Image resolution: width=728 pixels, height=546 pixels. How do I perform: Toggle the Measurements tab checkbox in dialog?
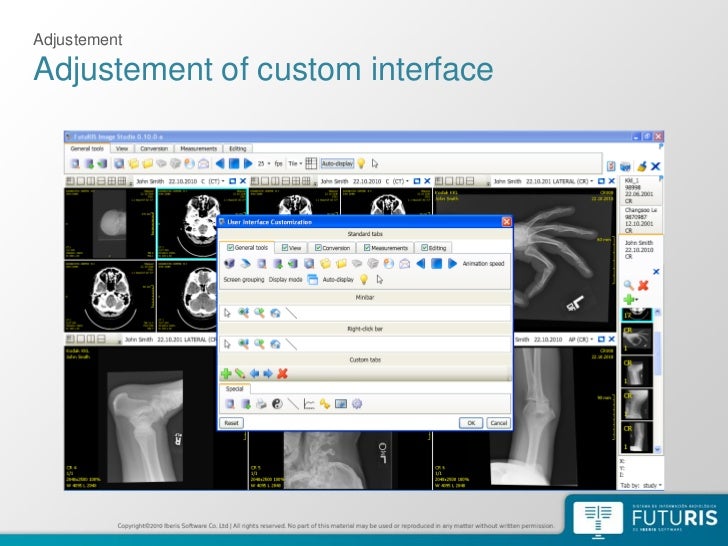[367, 248]
